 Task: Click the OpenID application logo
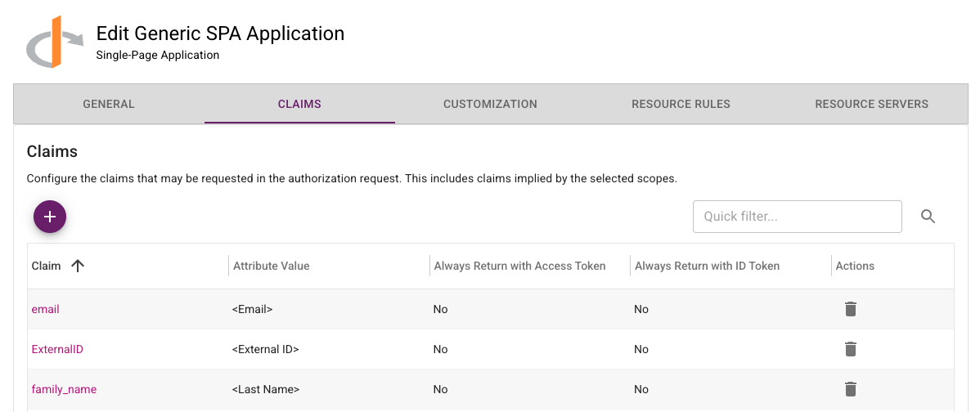click(55, 43)
